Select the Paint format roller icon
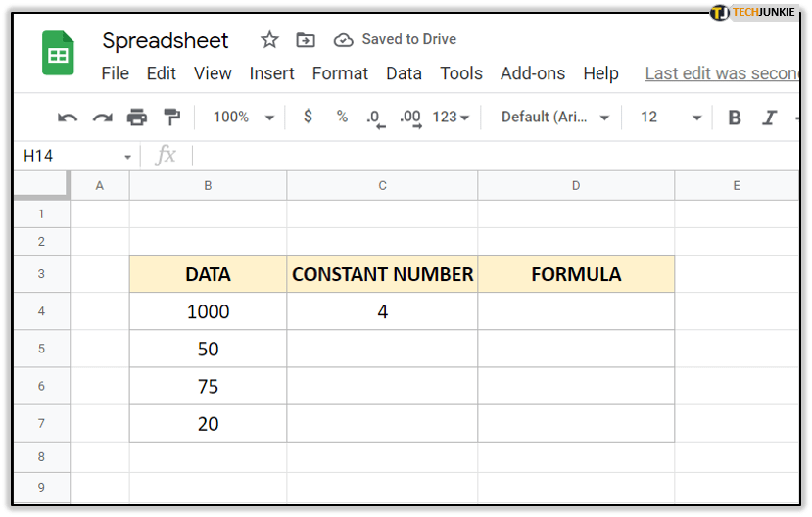The width and height of the screenshot is (812, 517). pyautogui.click(x=172, y=117)
